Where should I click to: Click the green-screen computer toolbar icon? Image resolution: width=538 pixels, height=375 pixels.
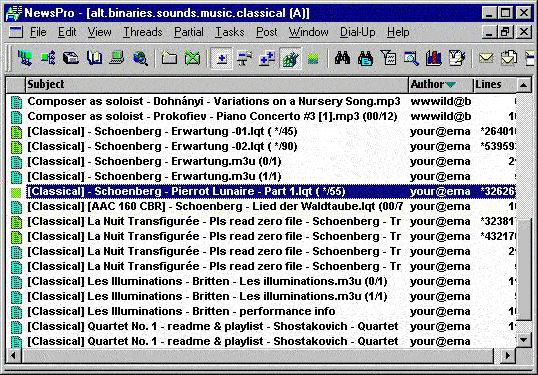click(x=117, y=58)
